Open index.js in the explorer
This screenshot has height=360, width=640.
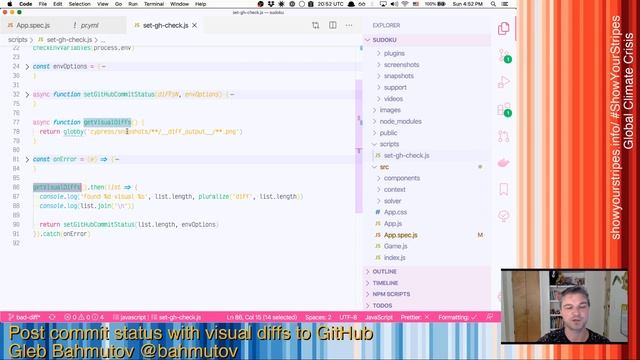pyautogui.click(x=394, y=258)
